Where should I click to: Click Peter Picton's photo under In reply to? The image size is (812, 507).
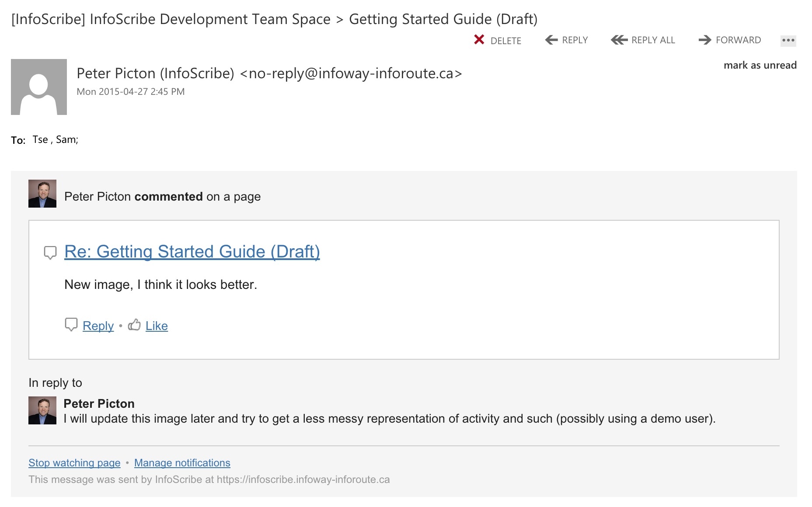point(42,410)
